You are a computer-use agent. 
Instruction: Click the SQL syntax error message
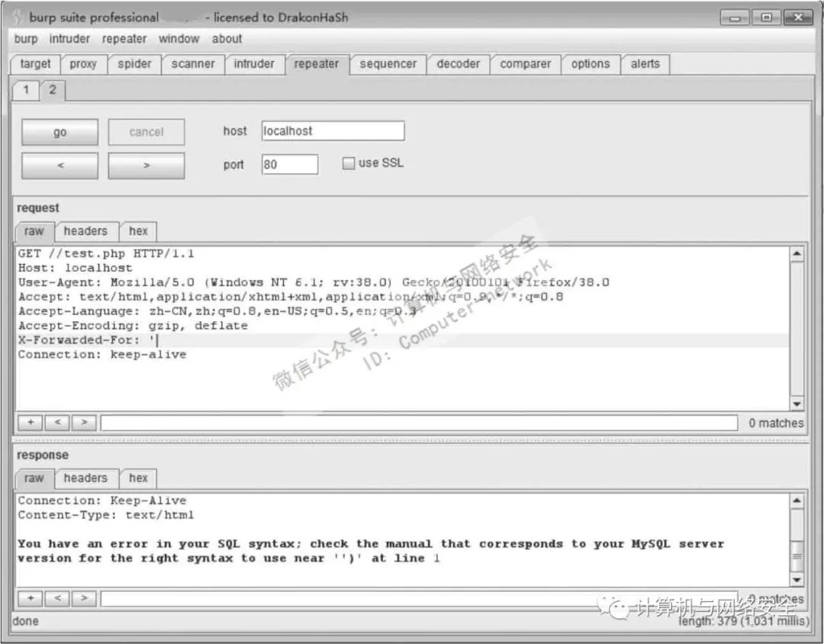pyautogui.click(x=371, y=551)
